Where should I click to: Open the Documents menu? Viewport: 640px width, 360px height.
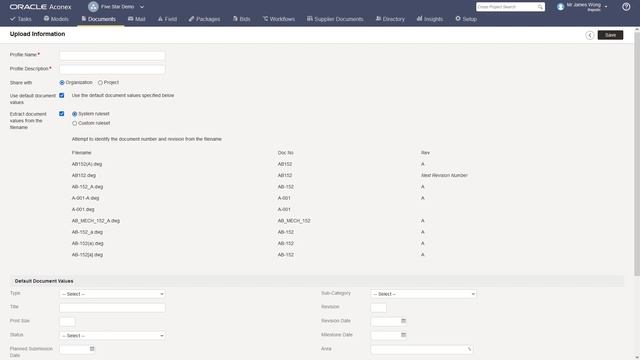point(98,19)
